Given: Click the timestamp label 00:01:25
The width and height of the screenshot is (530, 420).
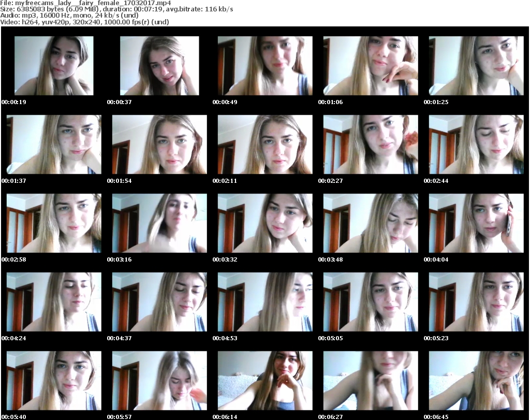Looking at the screenshot, I should click(436, 102).
